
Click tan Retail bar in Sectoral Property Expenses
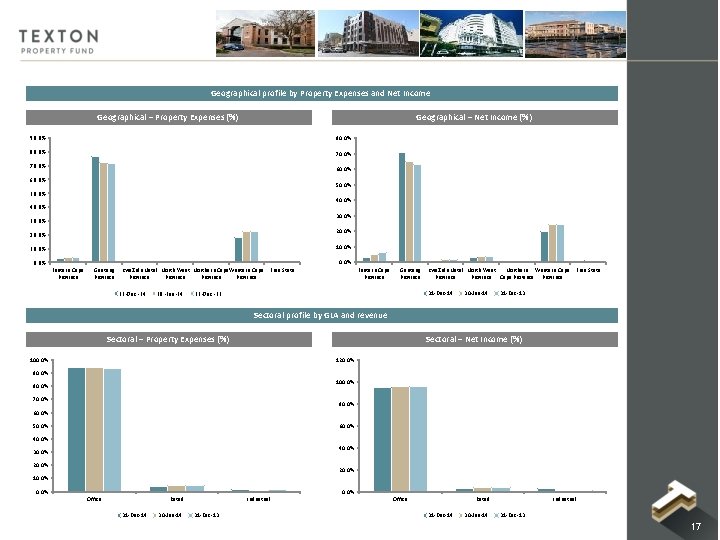(x=177, y=489)
